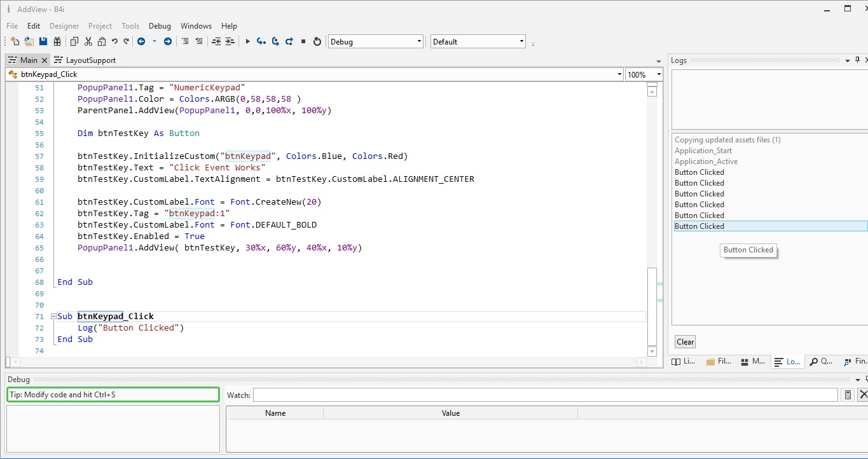The image size is (868, 459).
Task: Switch to the LayoutSupport tab
Action: click(85, 60)
